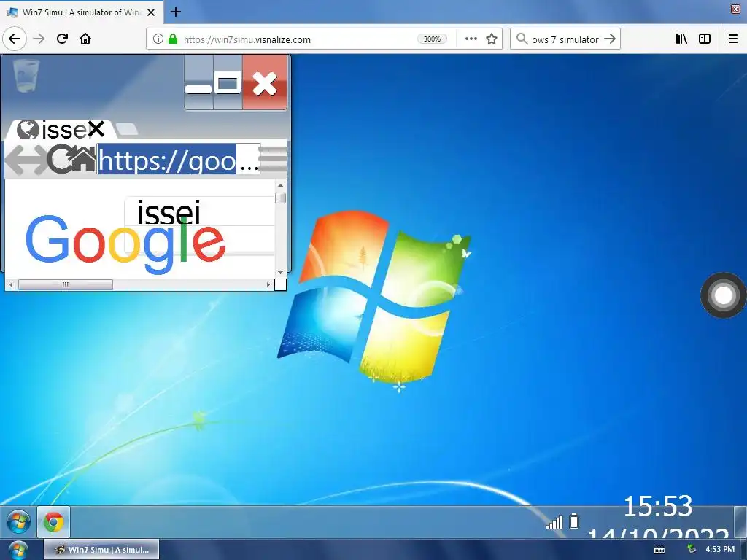Click the round floating assistive button
The width and height of the screenshot is (747, 560).
coord(723,295)
